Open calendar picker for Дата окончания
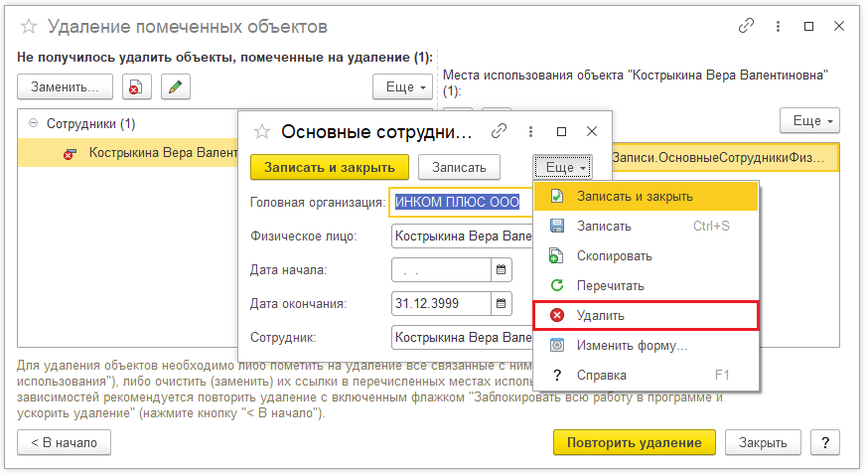 pyautogui.click(x=502, y=304)
